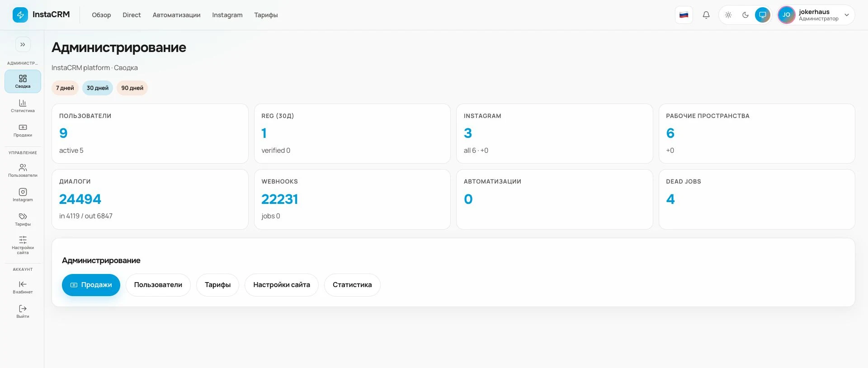Select system theme monitor icon

click(x=763, y=15)
